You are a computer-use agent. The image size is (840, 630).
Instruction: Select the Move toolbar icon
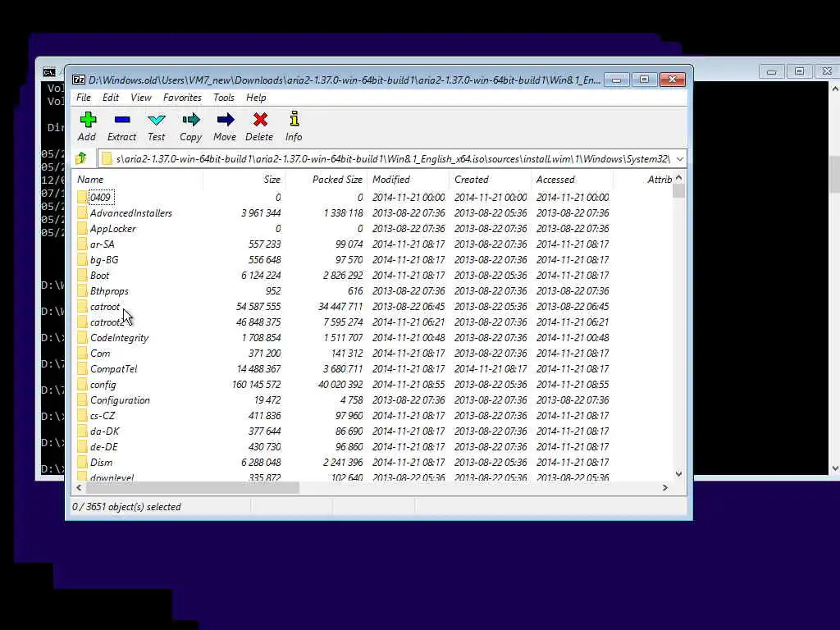pos(225,120)
